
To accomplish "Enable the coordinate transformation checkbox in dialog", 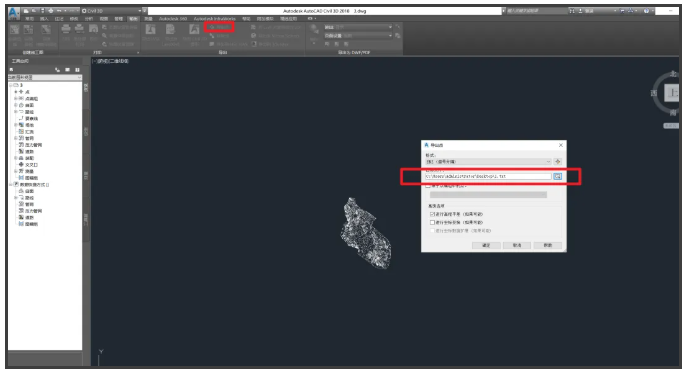I will point(433,222).
